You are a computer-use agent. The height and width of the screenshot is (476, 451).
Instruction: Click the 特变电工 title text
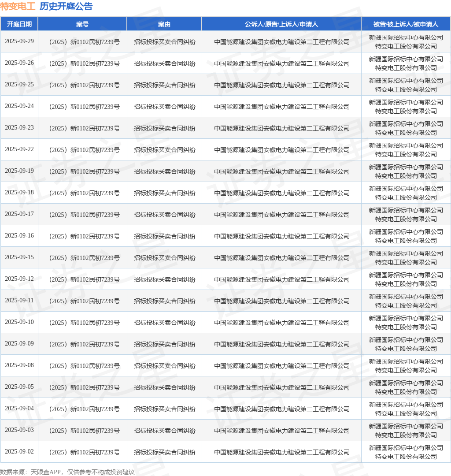point(18,6)
